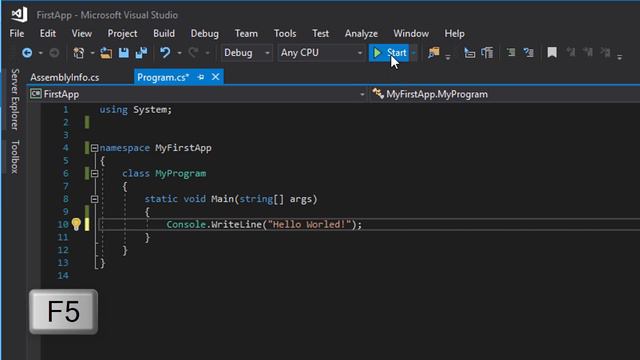Open the Build menu

click(x=164, y=33)
